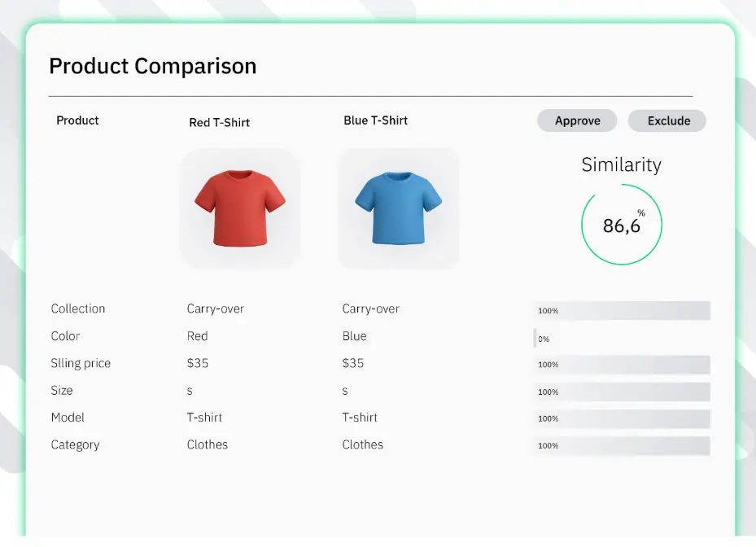
Task: Click the Product Comparison heading
Action: 153,66
